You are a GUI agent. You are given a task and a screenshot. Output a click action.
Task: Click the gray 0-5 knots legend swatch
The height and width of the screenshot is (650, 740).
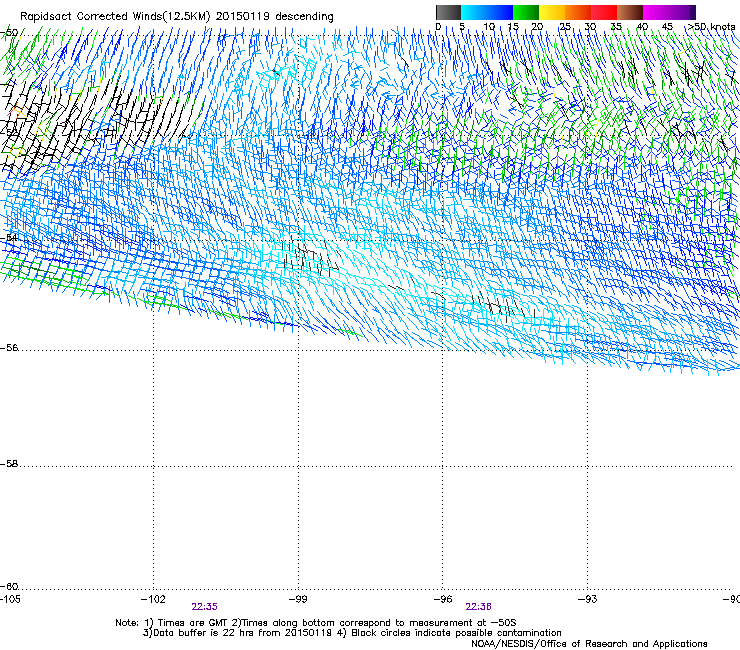tap(448, 12)
